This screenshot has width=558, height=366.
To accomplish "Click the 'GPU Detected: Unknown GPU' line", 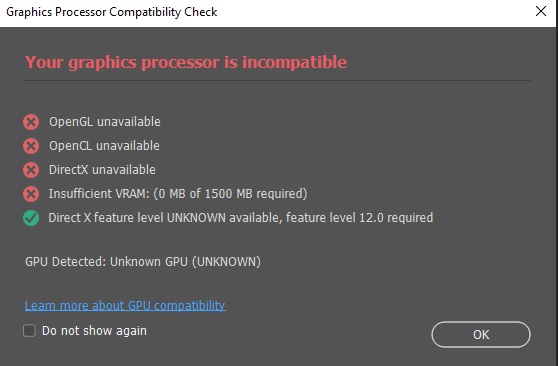I will 143,262.
